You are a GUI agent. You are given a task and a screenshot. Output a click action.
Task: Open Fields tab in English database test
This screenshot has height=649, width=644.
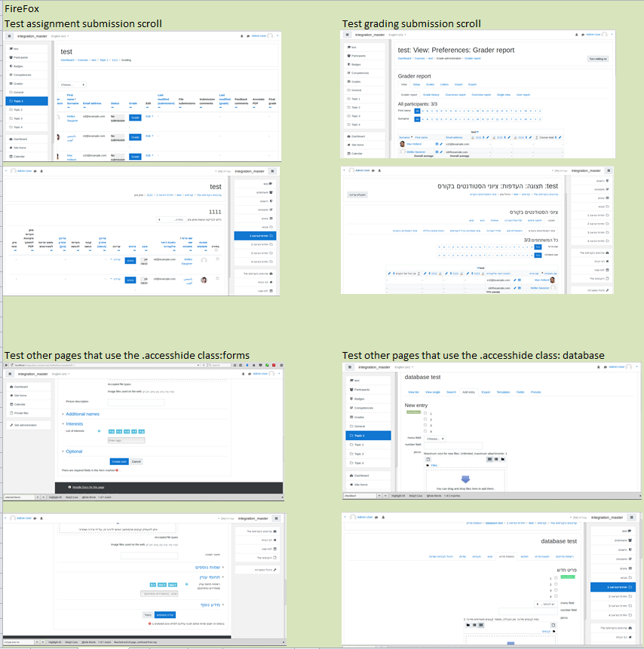coord(520,392)
